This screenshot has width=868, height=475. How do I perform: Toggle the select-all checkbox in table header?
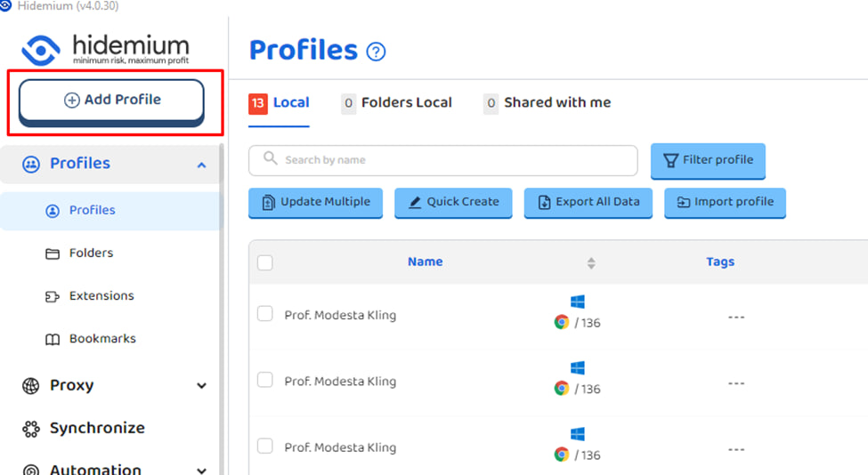[265, 262]
